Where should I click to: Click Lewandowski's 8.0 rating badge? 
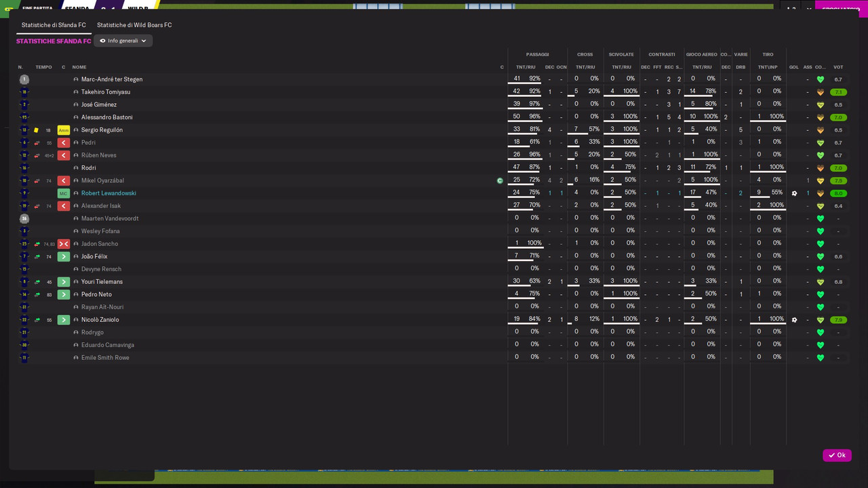[838, 193]
